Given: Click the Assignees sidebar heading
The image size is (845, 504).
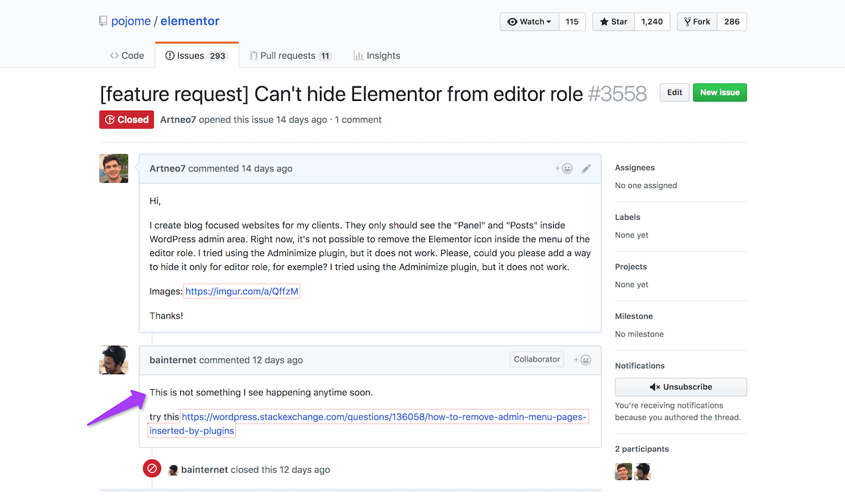Looking at the screenshot, I should click(635, 168).
